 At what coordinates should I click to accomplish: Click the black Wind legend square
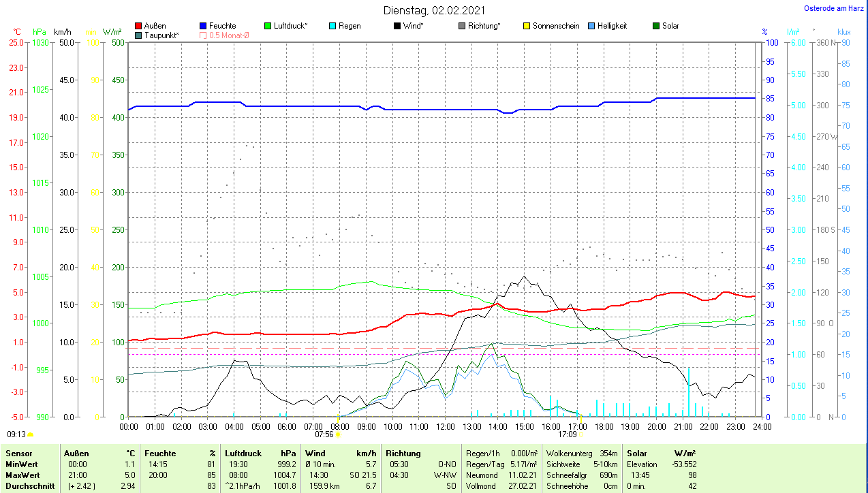(x=397, y=26)
